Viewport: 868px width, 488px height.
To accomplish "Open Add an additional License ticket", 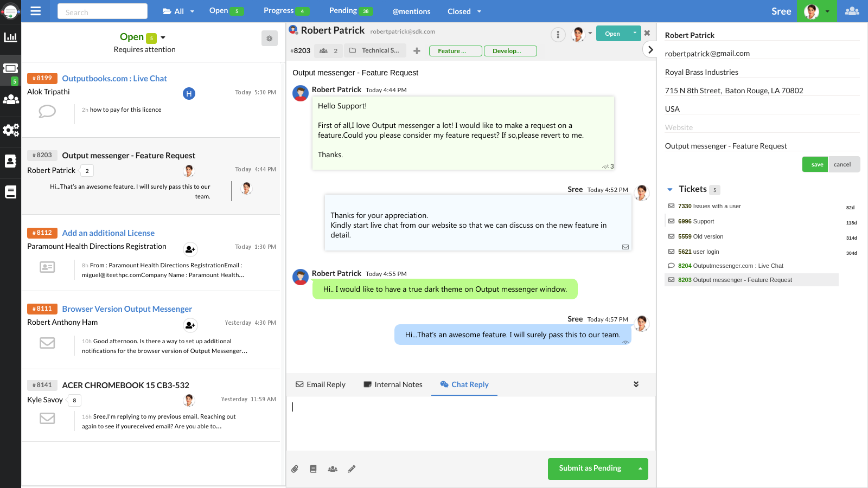I will tap(108, 233).
